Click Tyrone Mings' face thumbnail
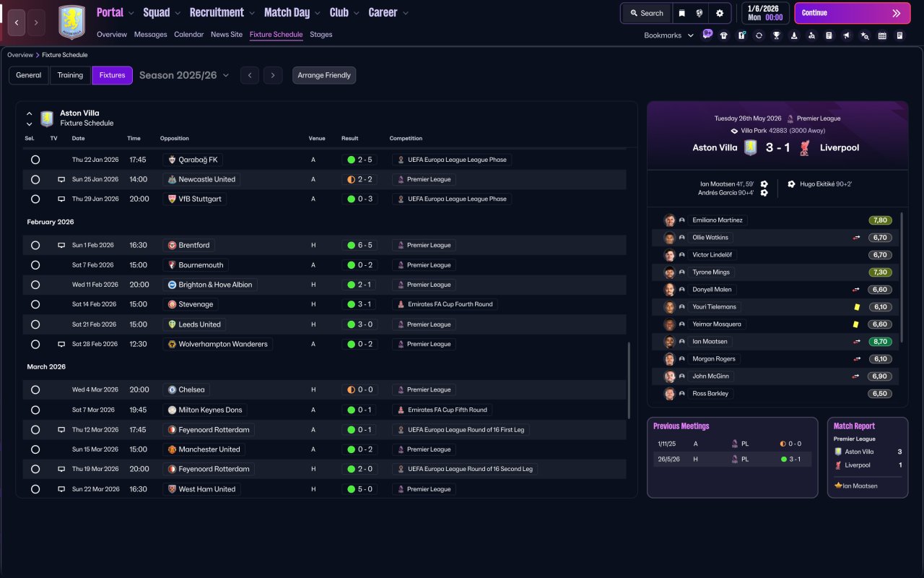Image resolution: width=924 pixels, height=578 pixels. [669, 272]
